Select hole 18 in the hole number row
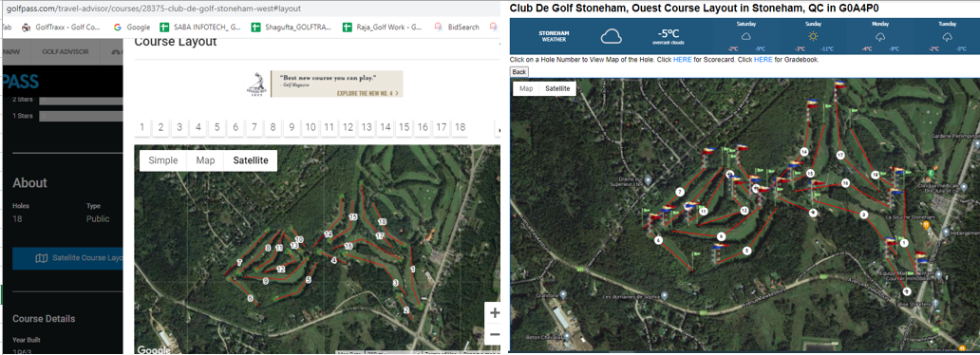 coord(460,127)
